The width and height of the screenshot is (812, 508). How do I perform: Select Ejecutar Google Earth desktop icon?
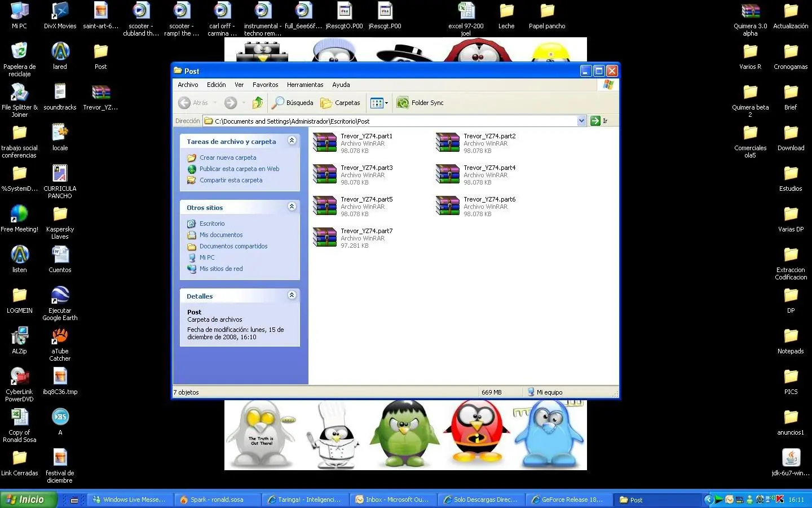pos(60,303)
